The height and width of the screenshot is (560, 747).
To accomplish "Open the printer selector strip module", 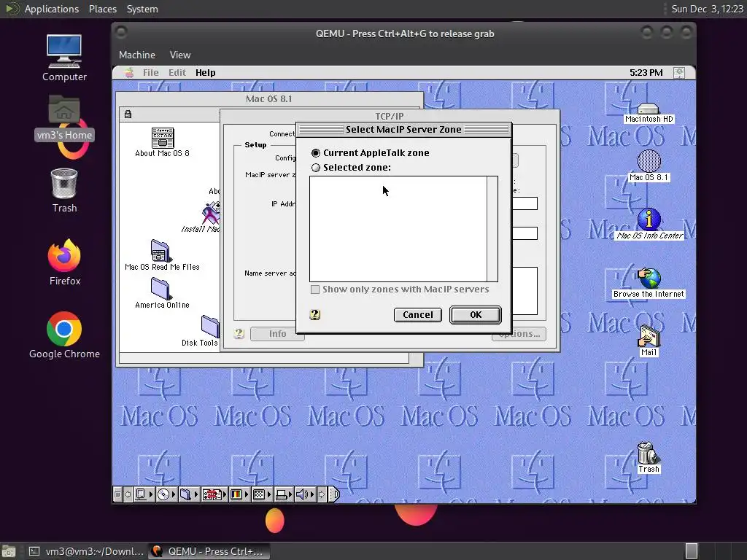I will 285,494.
